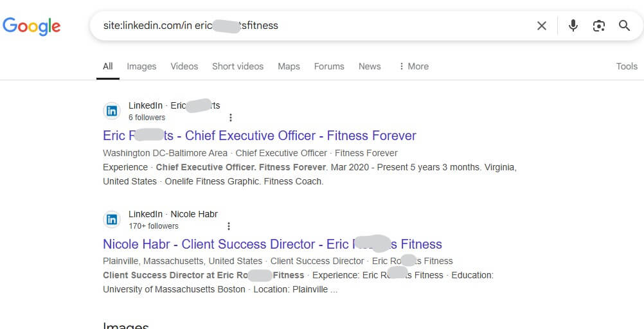Select the News tab
Screen dimensions: 644x329
click(370, 66)
